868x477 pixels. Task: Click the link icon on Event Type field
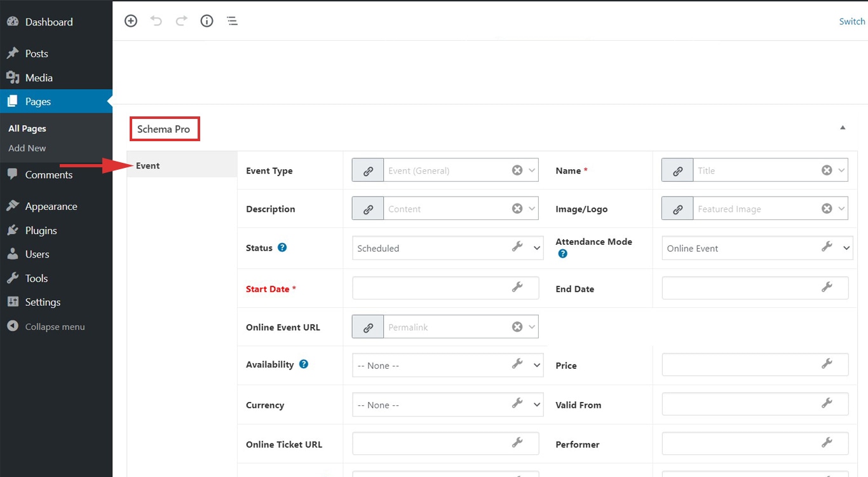(367, 170)
